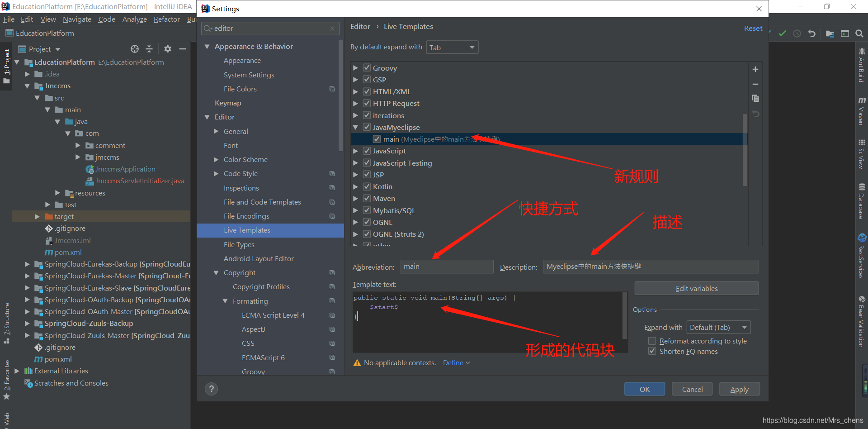
Task: Click the template text vertical scrollbar
Action: 625,315
